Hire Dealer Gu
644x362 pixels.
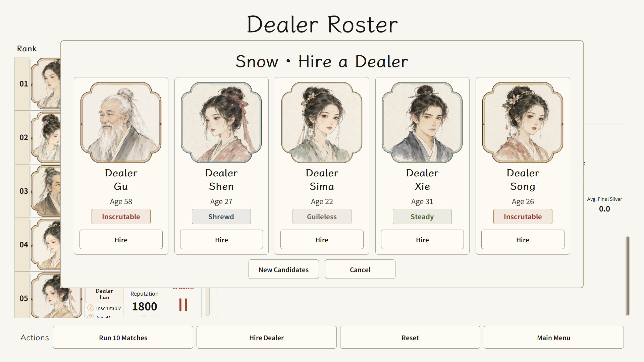coord(121,240)
